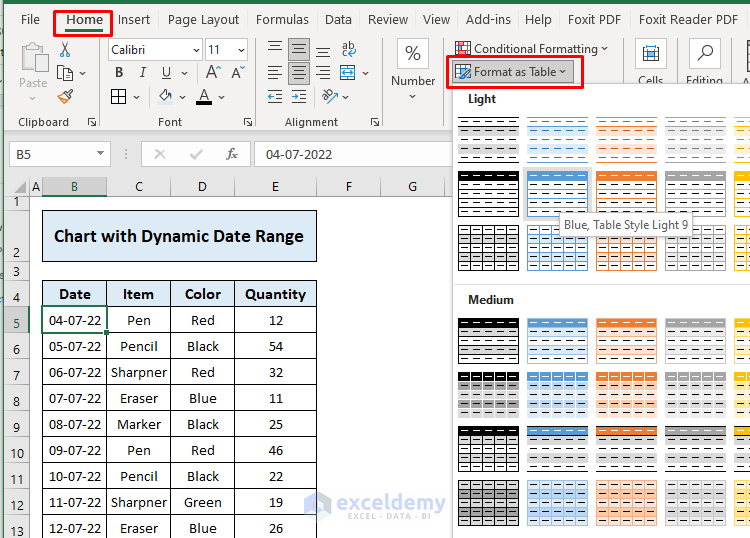This screenshot has height=538, width=750.
Task: Expand the font size dropdown
Action: [x=240, y=50]
